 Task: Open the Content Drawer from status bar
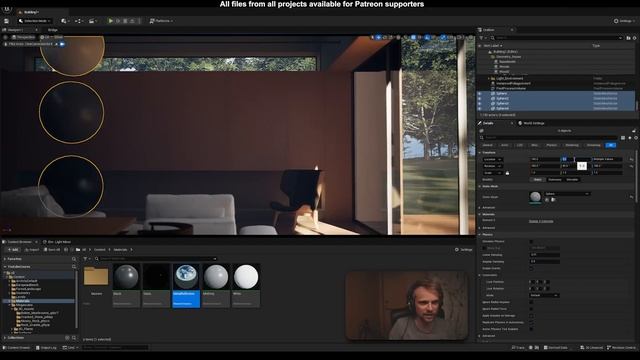coord(17,347)
